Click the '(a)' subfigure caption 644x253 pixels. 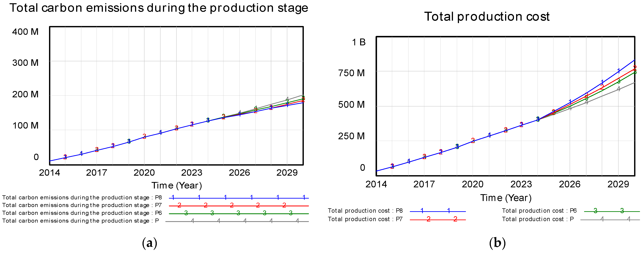pyautogui.click(x=149, y=243)
